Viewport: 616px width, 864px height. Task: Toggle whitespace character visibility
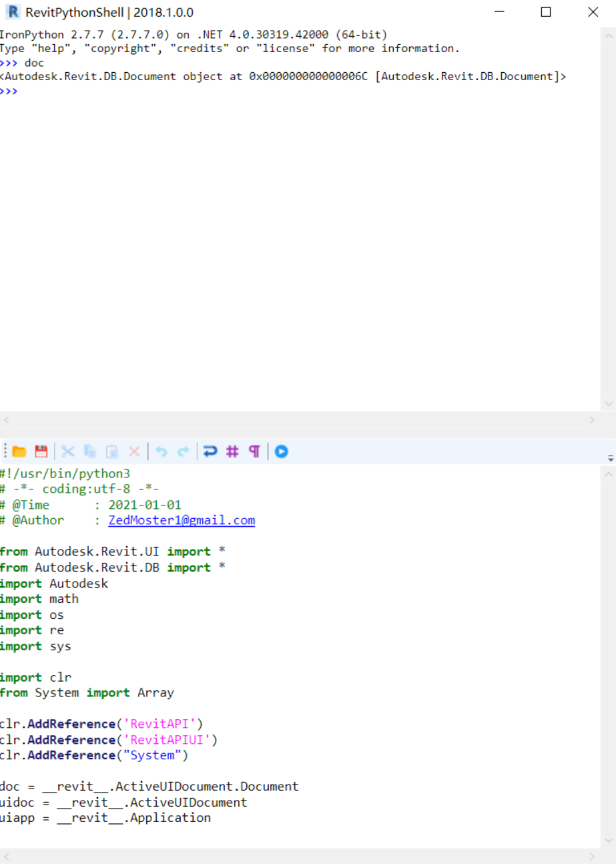point(254,451)
